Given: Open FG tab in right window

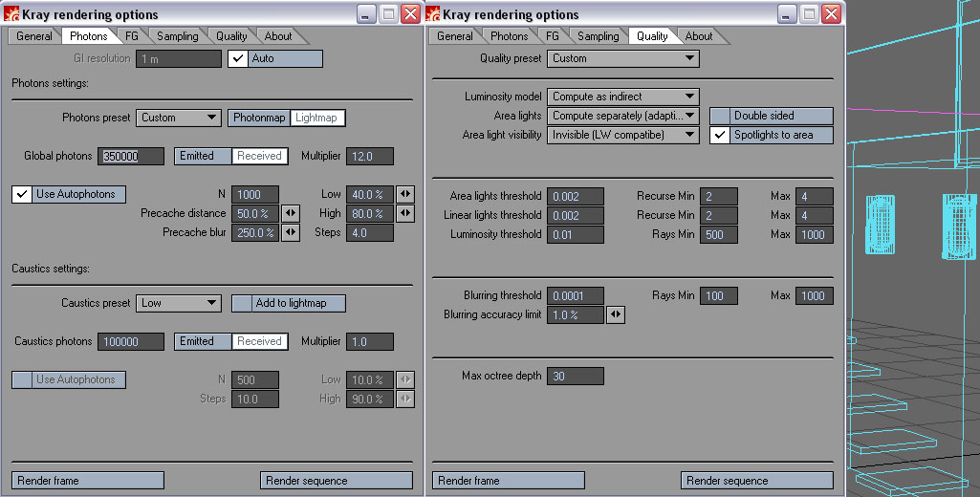Looking at the screenshot, I should pos(552,36).
